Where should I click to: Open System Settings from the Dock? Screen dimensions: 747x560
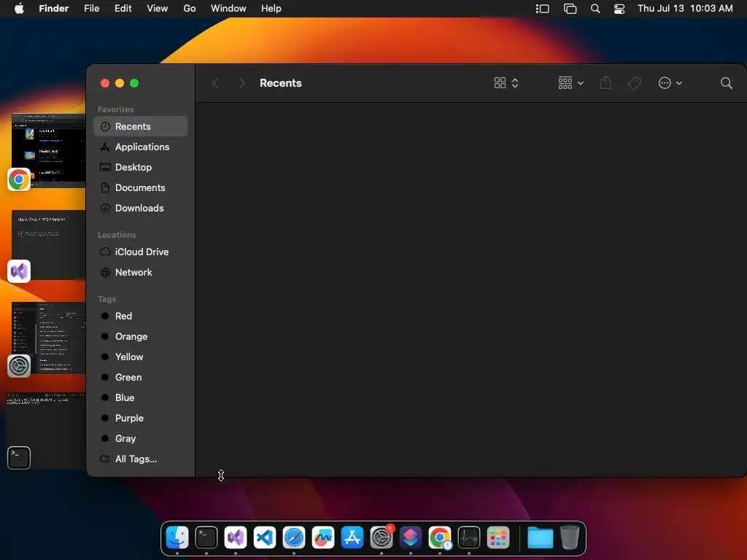coord(382,537)
